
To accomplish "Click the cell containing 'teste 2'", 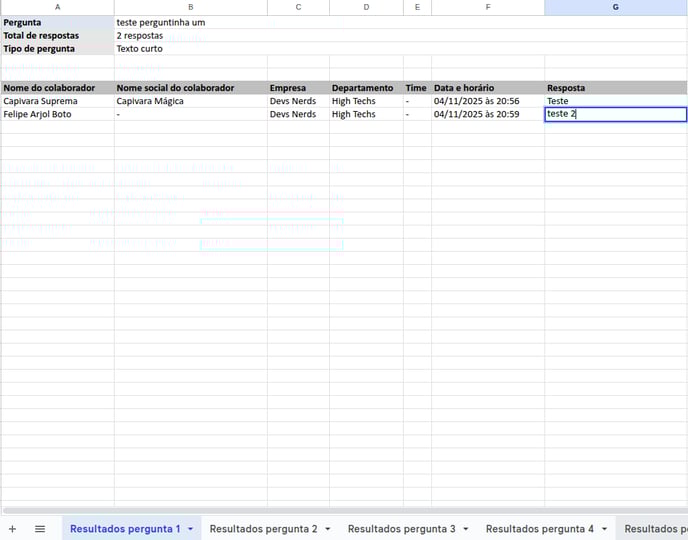I will click(x=615, y=114).
